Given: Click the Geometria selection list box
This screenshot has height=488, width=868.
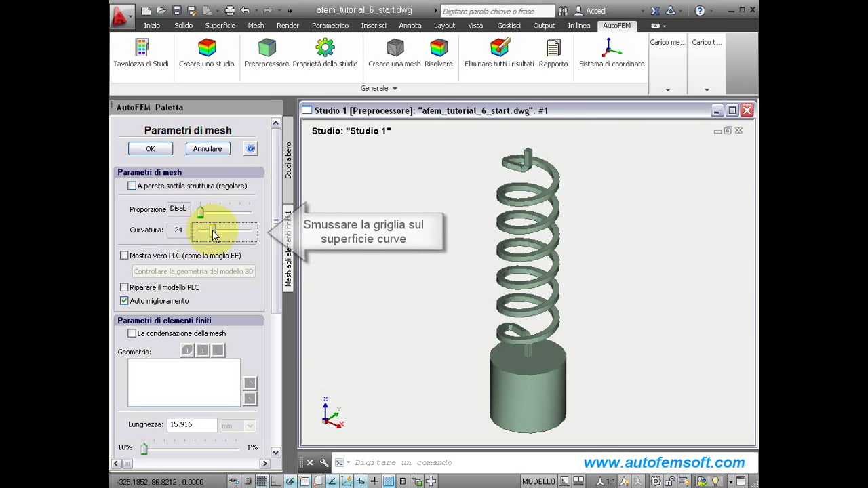Looking at the screenshot, I should pyautogui.click(x=184, y=384).
